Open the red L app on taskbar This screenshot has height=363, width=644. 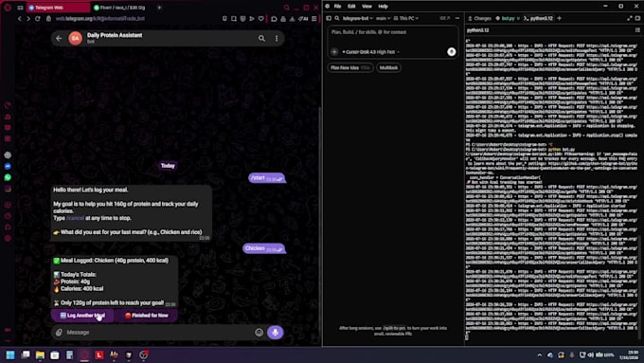pos(99,354)
